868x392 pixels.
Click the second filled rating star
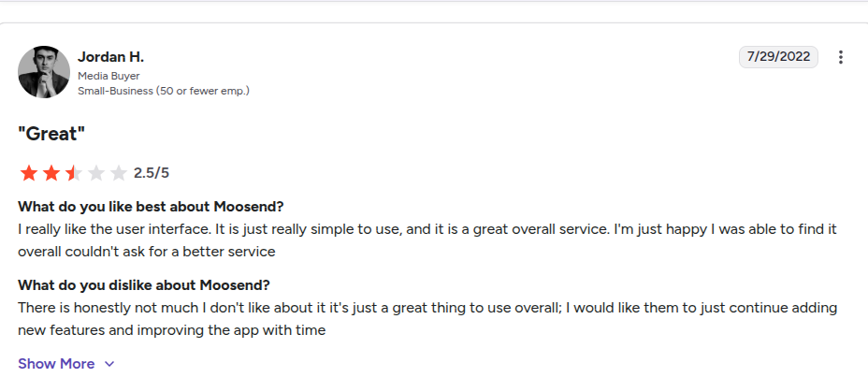click(51, 173)
